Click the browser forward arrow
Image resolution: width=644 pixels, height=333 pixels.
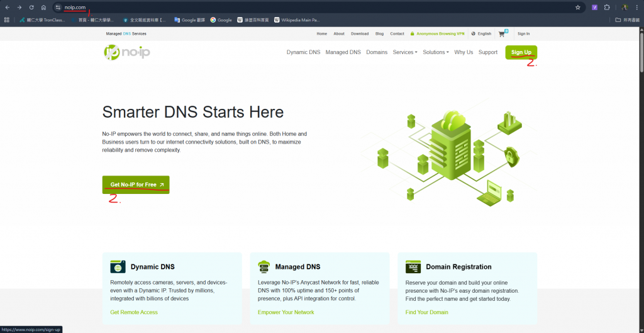19,8
